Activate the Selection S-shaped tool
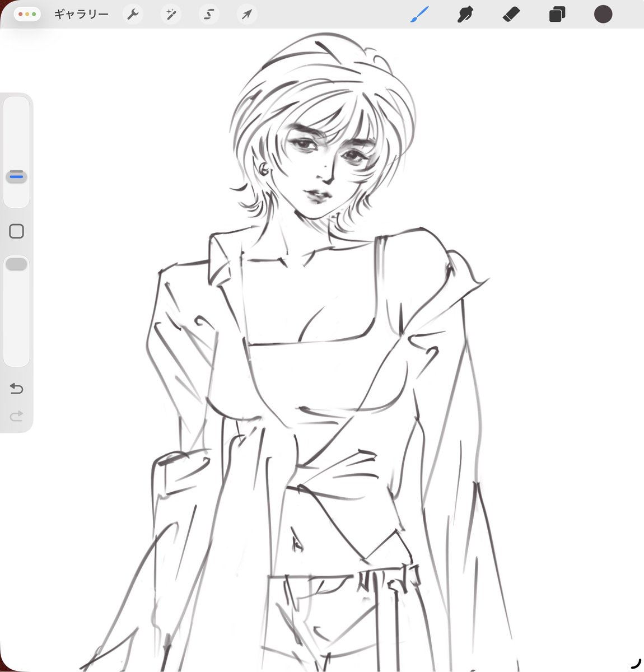644x672 pixels. [209, 14]
